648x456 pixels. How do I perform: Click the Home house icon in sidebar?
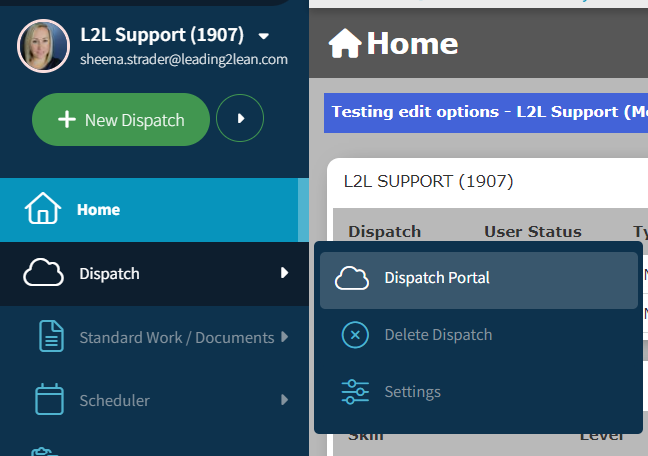[x=43, y=210]
